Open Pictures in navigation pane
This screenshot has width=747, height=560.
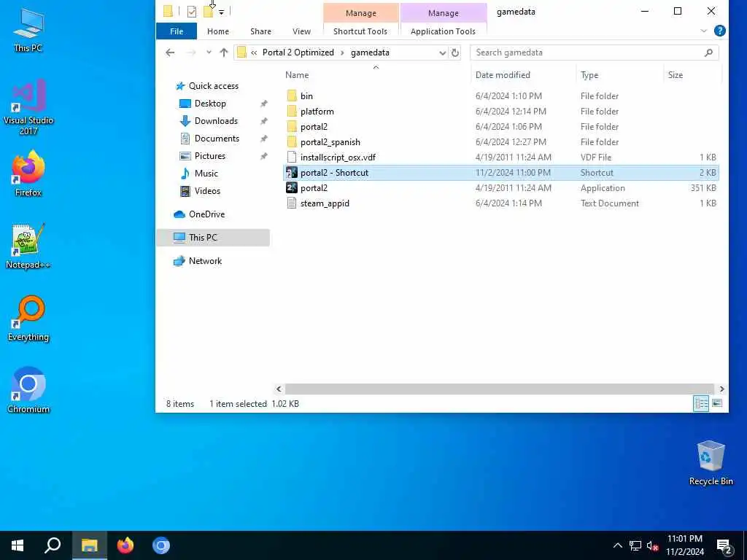(x=209, y=156)
